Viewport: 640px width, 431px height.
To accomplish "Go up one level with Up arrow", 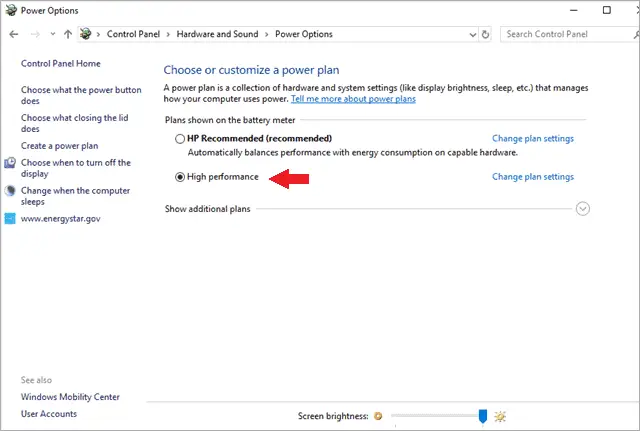I will pyautogui.click(x=68, y=34).
